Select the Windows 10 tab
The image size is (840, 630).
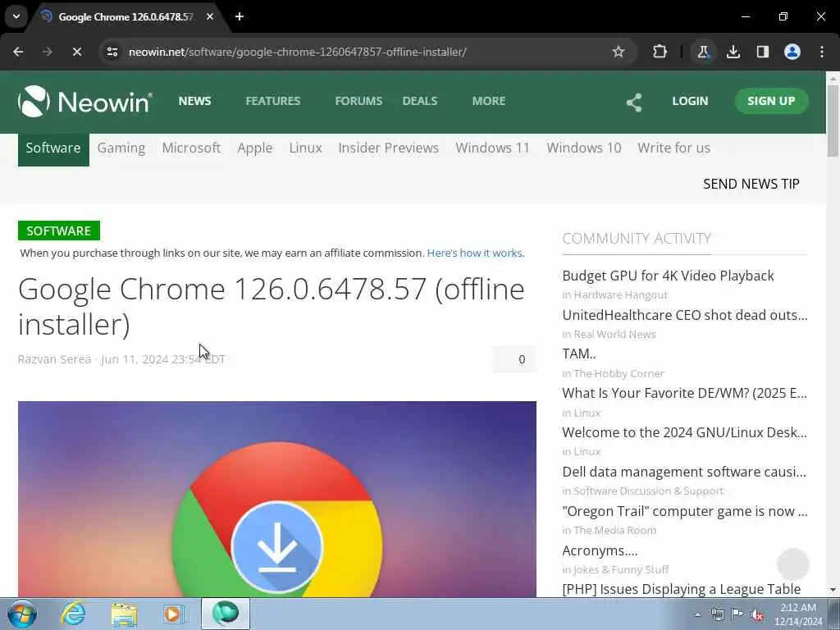584,148
